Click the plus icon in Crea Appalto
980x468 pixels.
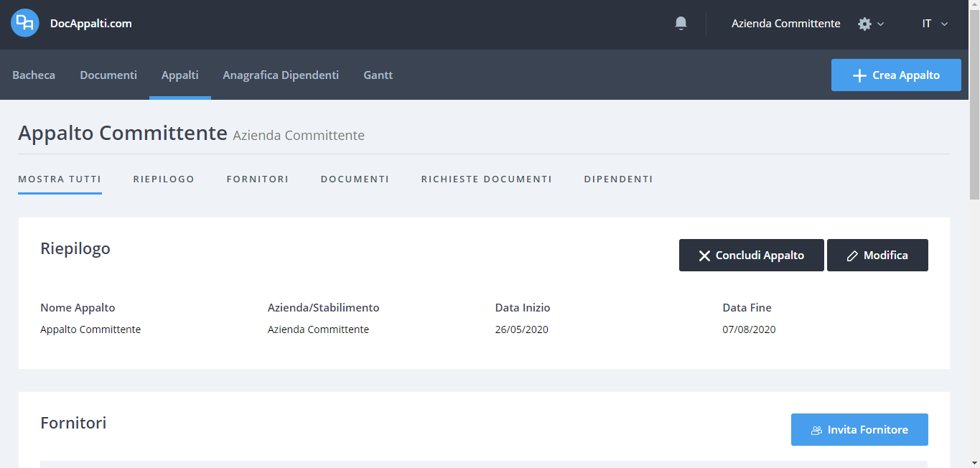coord(859,75)
